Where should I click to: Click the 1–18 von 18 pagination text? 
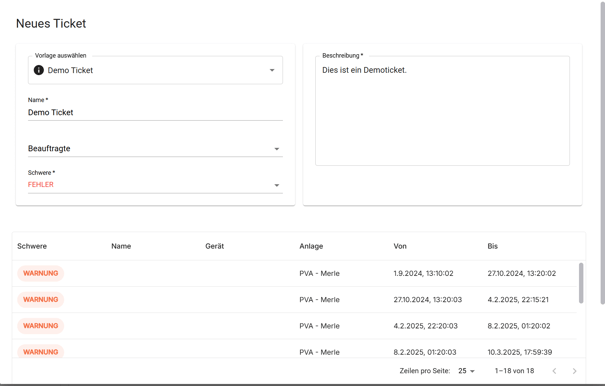[x=514, y=371]
